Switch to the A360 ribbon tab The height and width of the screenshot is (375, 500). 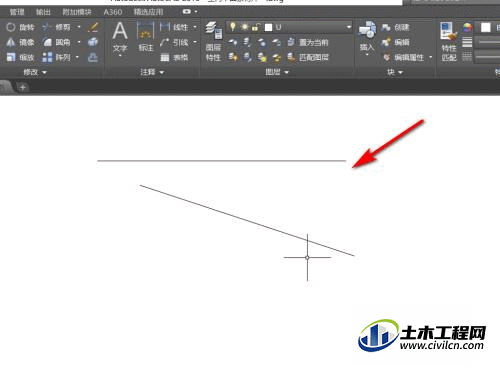point(113,12)
